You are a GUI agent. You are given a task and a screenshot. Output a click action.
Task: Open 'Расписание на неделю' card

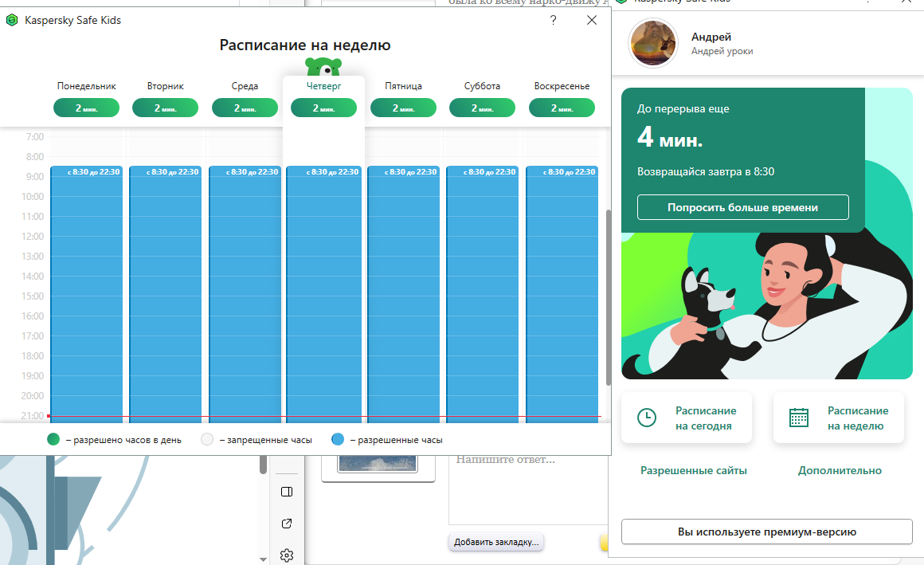click(x=839, y=418)
